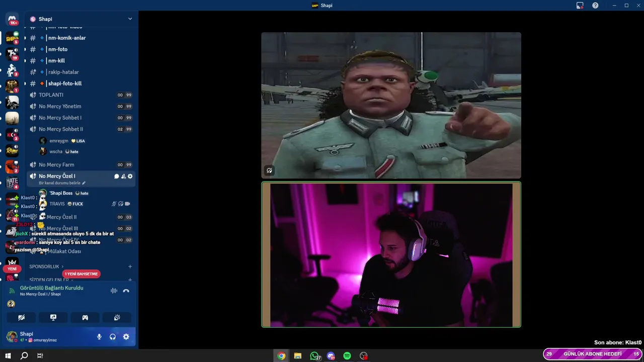Screen dimensions: 644x362
Task: Open Windows search on the taskbar
Action: (24, 356)
